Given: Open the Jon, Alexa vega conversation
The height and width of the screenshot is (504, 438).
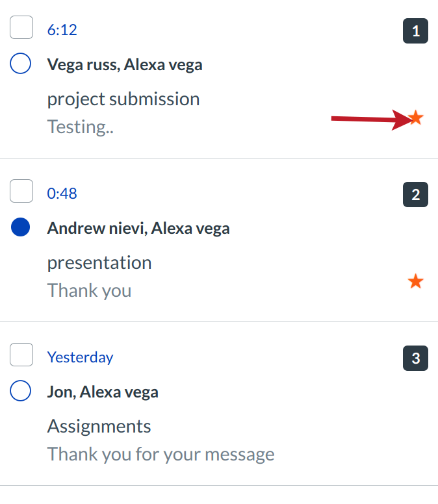Looking at the screenshot, I should pyautogui.click(x=103, y=392).
